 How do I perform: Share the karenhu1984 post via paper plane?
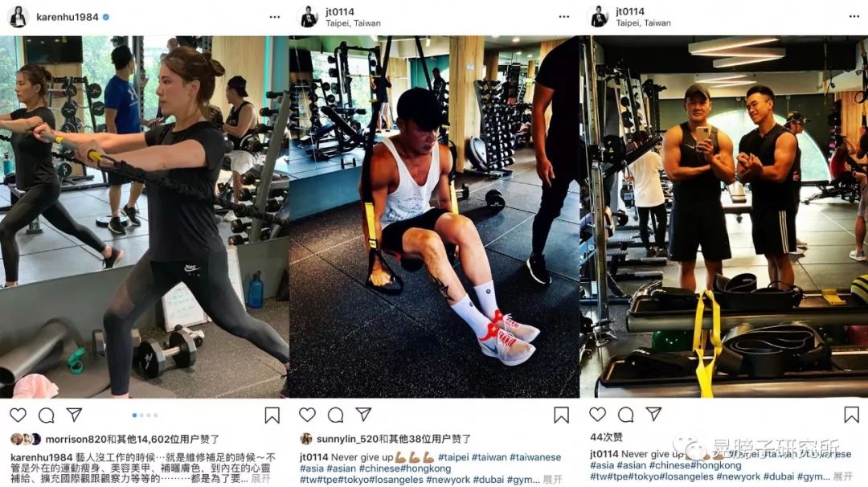(74, 415)
